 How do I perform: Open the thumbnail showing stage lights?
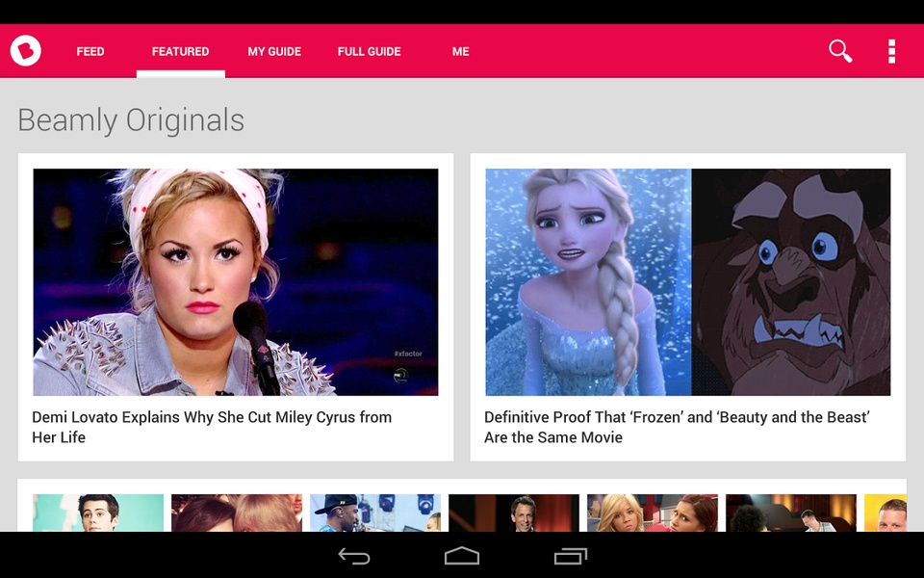pyautogui.click(x=375, y=512)
